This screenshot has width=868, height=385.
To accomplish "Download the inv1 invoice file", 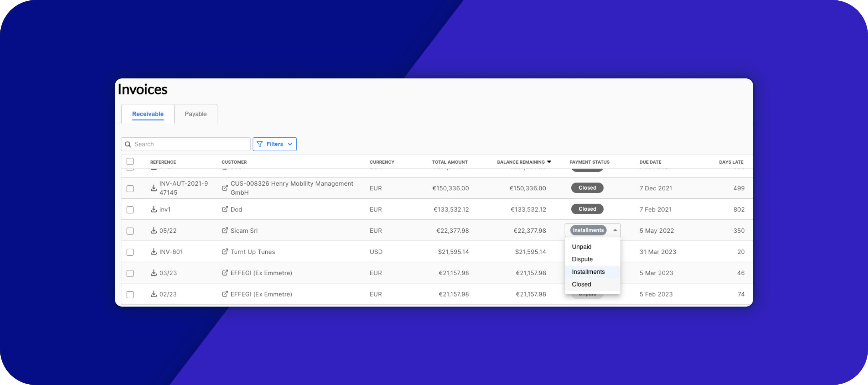I will [x=154, y=209].
